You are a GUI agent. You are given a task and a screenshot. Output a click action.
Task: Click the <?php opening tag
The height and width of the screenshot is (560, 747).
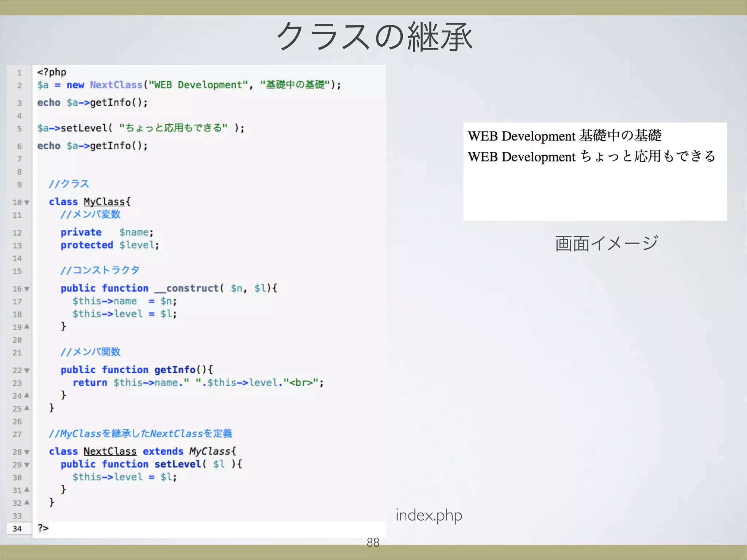tap(51, 72)
